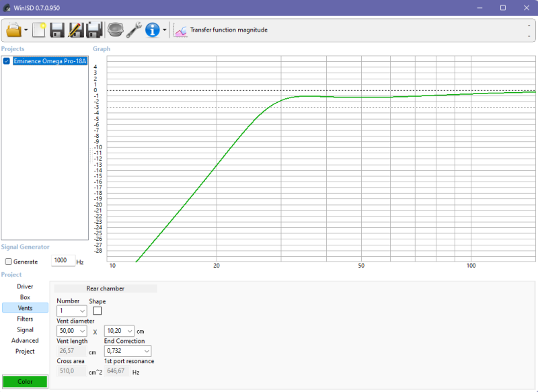Open the Filters tab

click(x=25, y=319)
